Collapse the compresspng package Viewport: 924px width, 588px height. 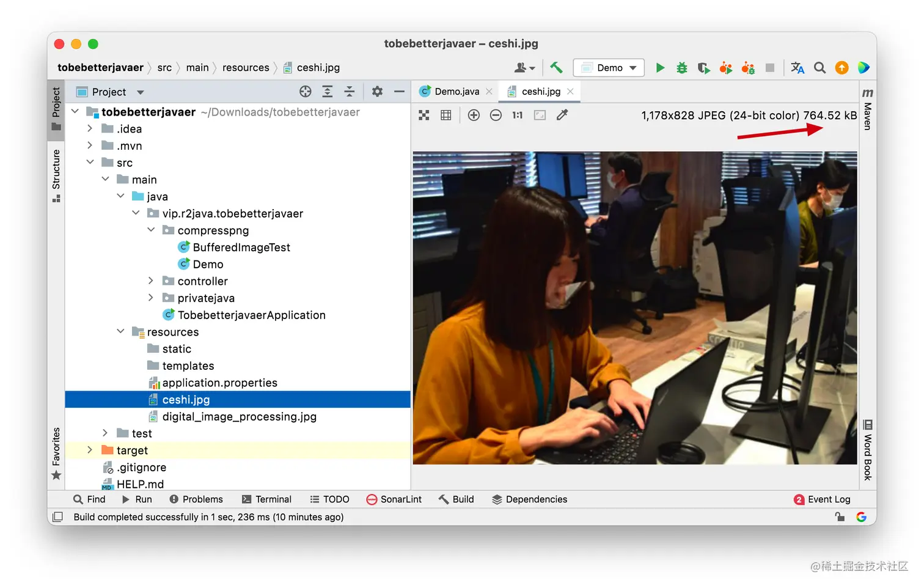[151, 230]
